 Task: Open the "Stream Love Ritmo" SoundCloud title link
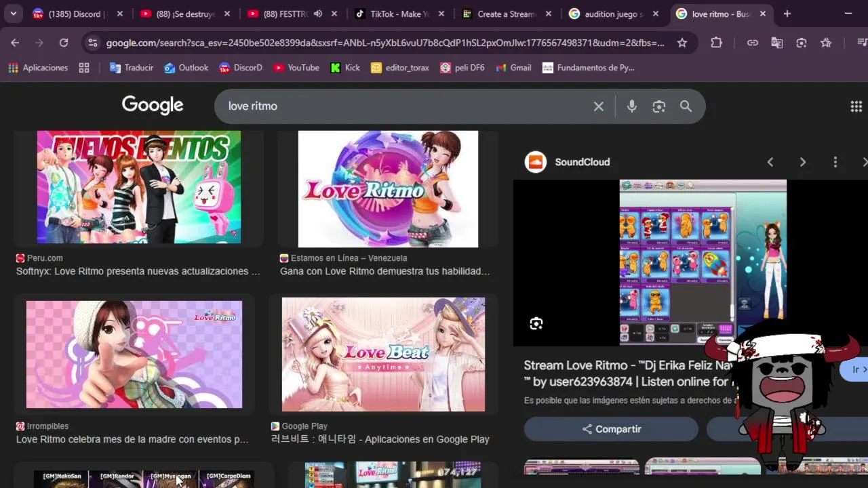(627, 373)
